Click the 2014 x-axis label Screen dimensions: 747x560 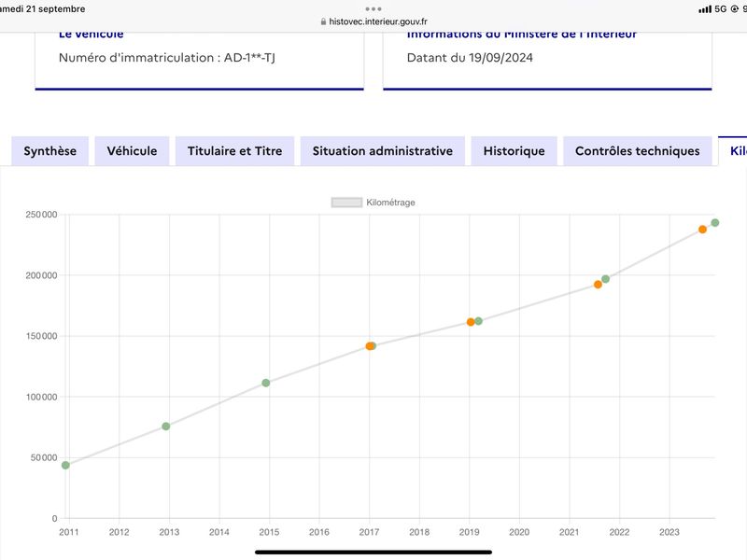[219, 532]
